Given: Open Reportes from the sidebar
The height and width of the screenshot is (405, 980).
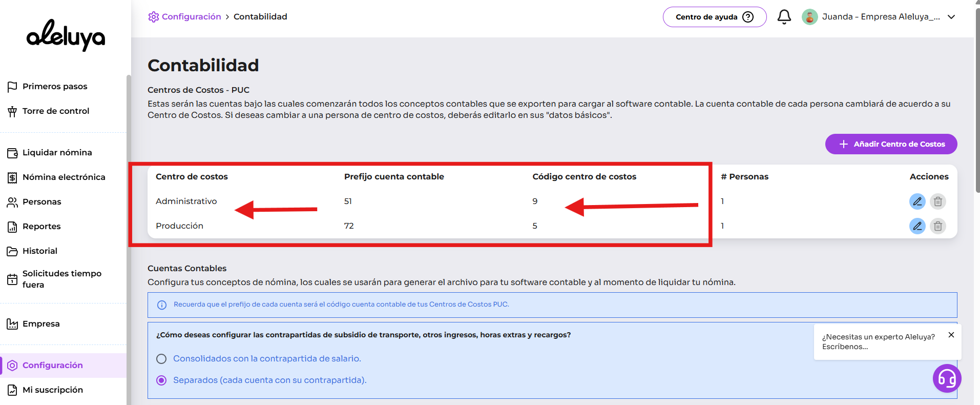Looking at the screenshot, I should point(41,227).
